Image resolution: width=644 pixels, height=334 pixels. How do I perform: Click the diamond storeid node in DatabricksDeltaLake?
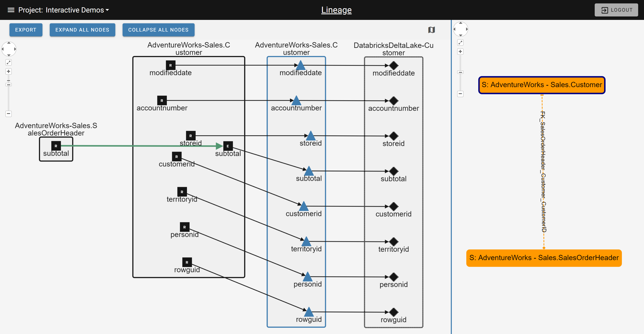click(x=393, y=136)
